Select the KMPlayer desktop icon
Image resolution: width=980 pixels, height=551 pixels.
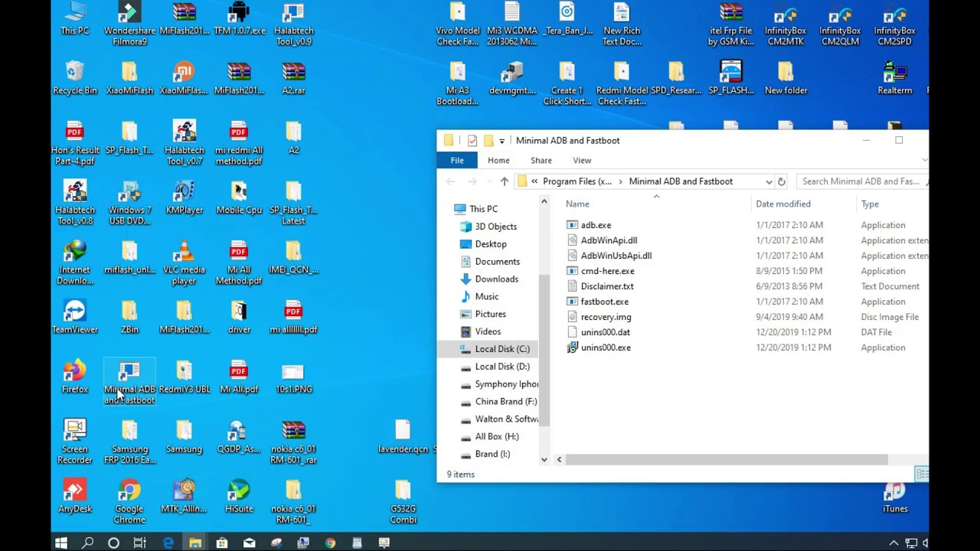point(184,197)
